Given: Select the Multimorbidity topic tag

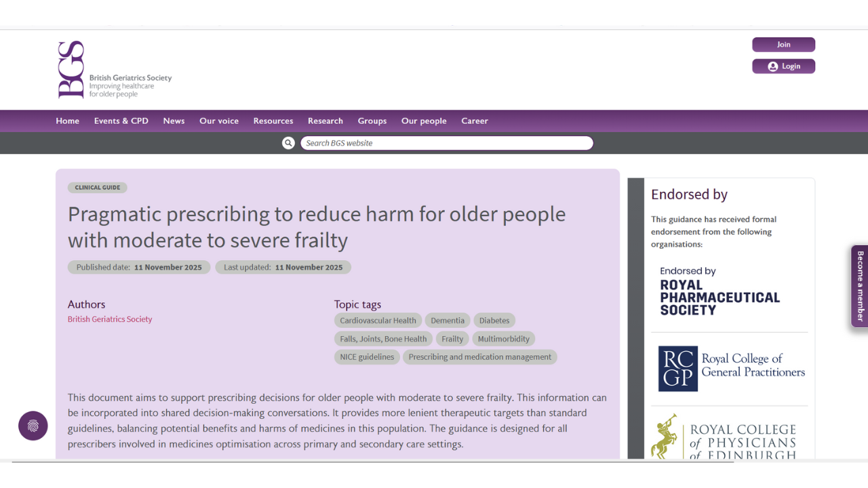Looking at the screenshot, I should pyautogui.click(x=503, y=338).
